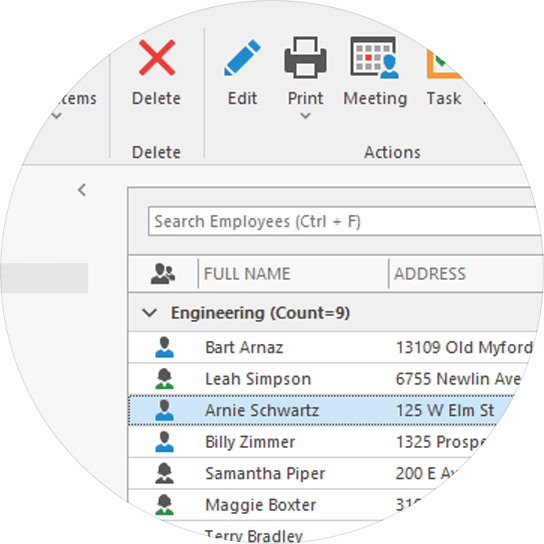The image size is (544, 544).
Task: Click address 125 W Elm St
Action: tap(445, 411)
